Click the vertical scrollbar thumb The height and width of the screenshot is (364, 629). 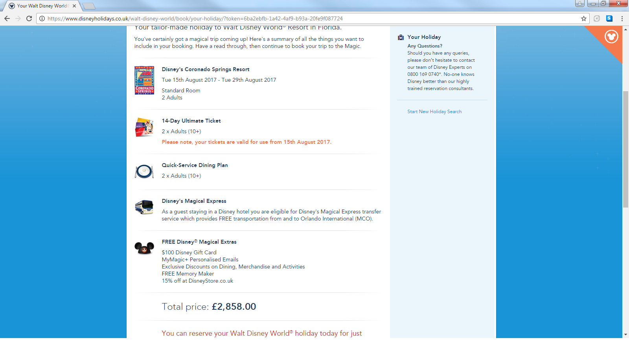point(625,149)
